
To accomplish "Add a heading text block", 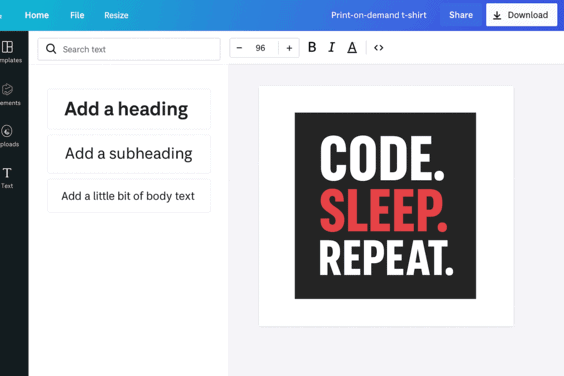I will click(129, 109).
